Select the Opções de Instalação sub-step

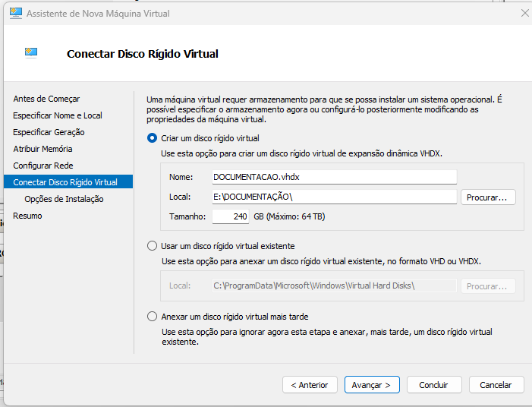coord(64,199)
